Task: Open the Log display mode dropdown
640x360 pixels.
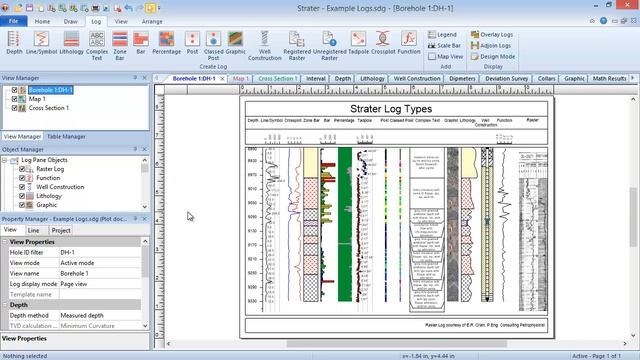Action: pyautogui.click(x=100, y=284)
